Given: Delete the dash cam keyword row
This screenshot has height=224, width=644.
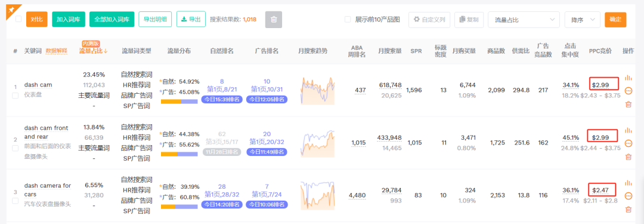Looking at the screenshot, I should (x=628, y=104).
